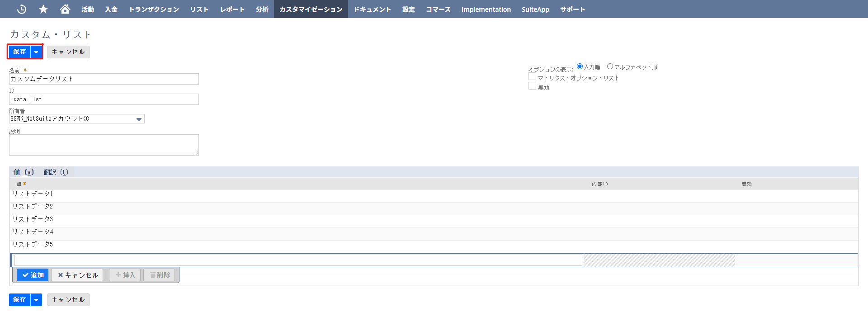Switch to the 値 (v) tab
Screen dimensions: 868x317
click(24, 172)
